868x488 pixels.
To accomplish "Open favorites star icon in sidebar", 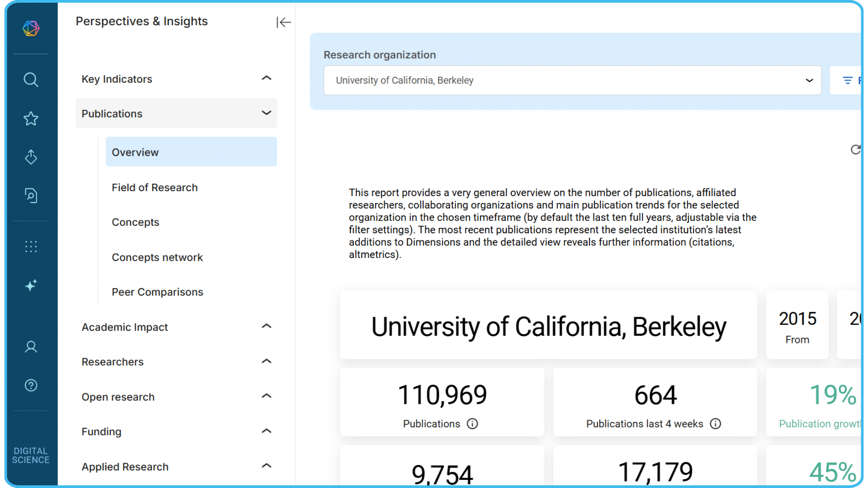I will (x=31, y=118).
